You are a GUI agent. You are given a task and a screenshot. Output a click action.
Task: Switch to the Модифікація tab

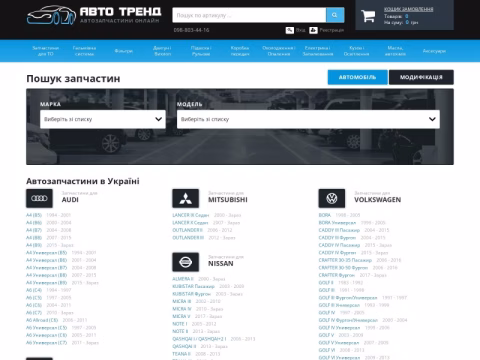pos(421,77)
